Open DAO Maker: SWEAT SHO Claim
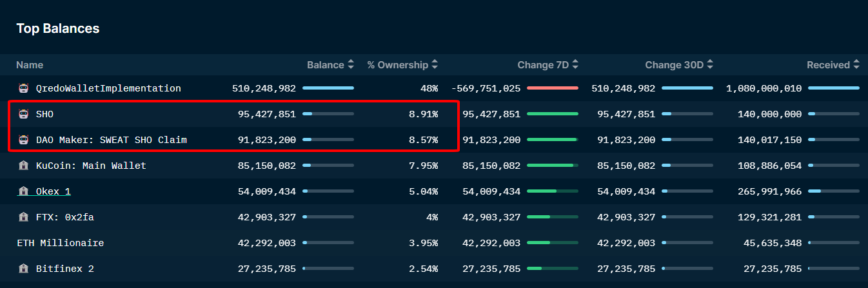The height and width of the screenshot is (288, 868). 112,140
